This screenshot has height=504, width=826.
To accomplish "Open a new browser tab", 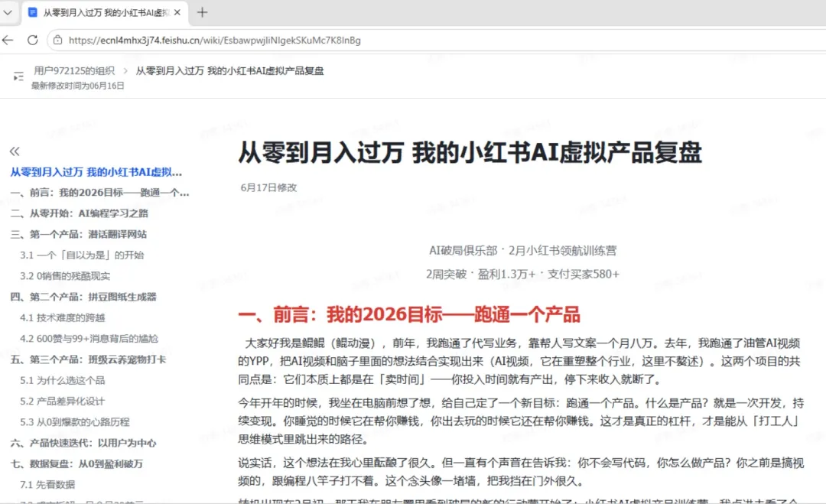I will (202, 12).
